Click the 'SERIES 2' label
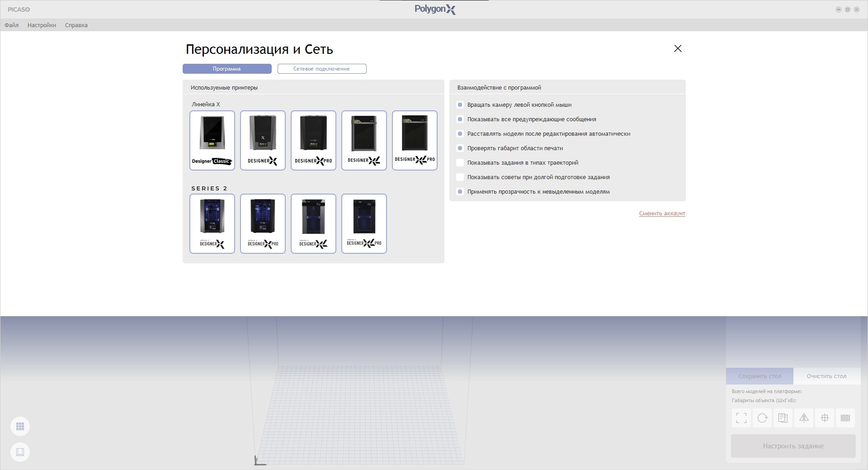 209,188
